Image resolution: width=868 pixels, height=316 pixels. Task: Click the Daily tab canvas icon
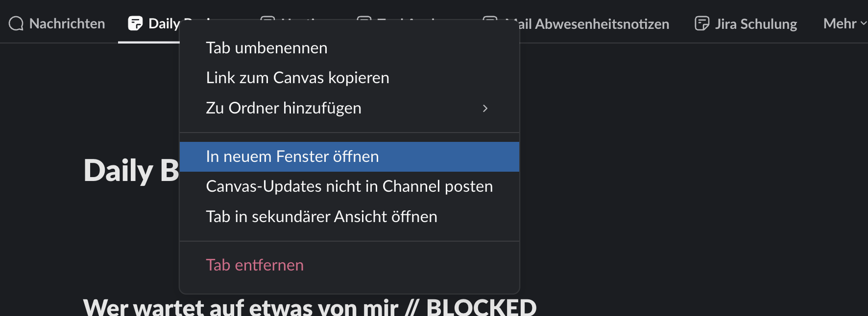click(x=135, y=23)
